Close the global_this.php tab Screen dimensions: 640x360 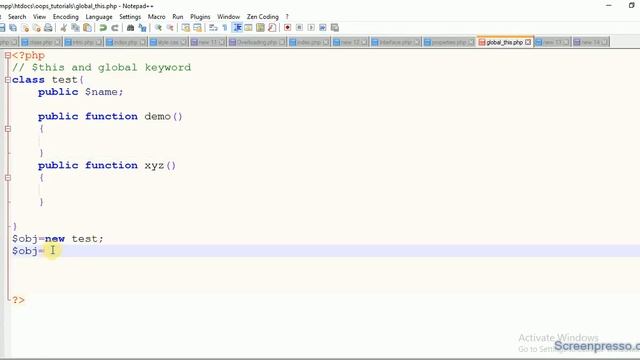tap(528, 42)
